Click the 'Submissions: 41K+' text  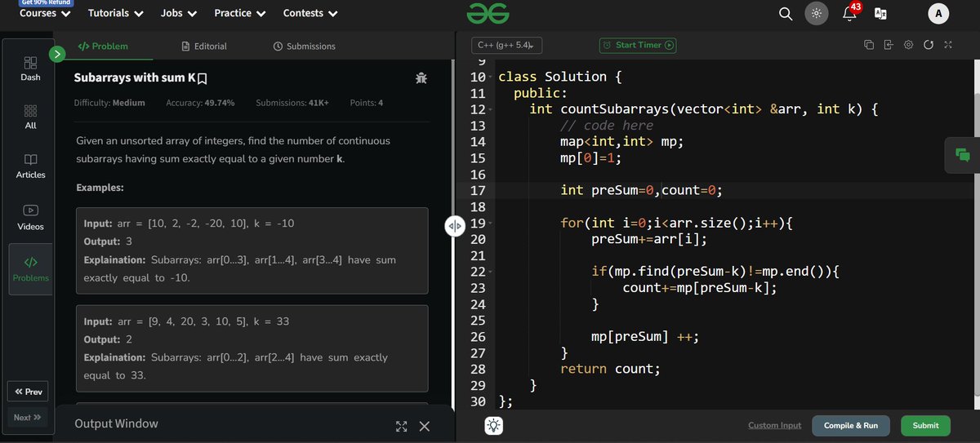pos(292,103)
